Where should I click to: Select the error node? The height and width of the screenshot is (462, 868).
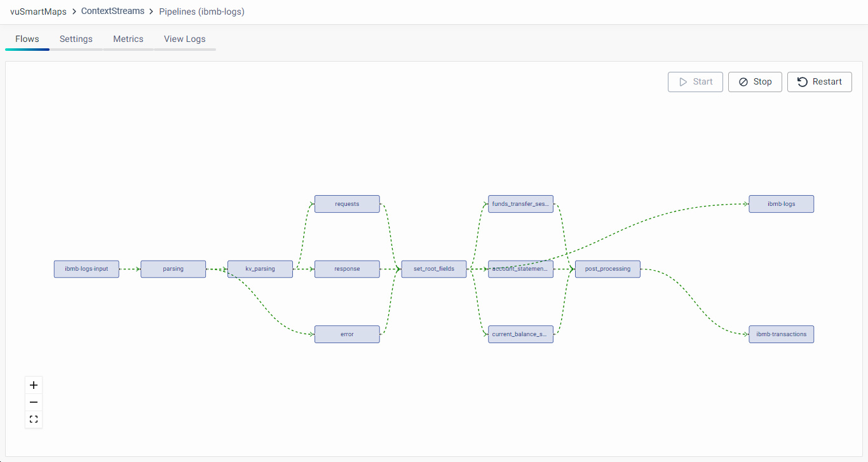pyautogui.click(x=347, y=334)
